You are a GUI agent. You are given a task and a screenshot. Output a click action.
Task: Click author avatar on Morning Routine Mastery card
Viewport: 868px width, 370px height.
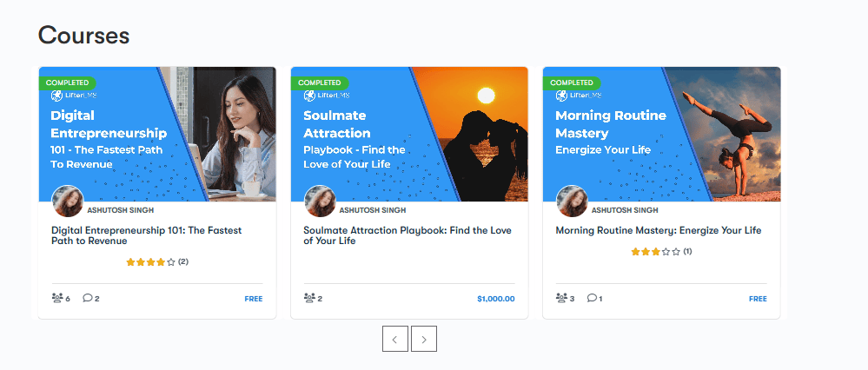572,202
